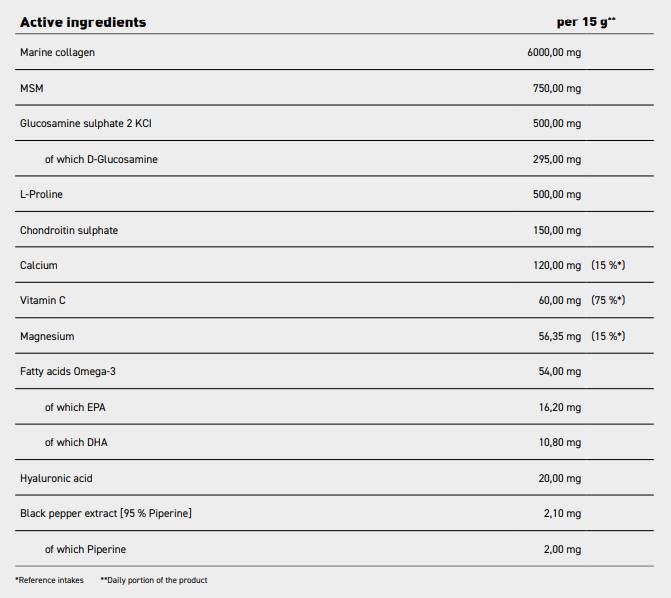Click the 6000,00 mg collagen value

point(553,52)
